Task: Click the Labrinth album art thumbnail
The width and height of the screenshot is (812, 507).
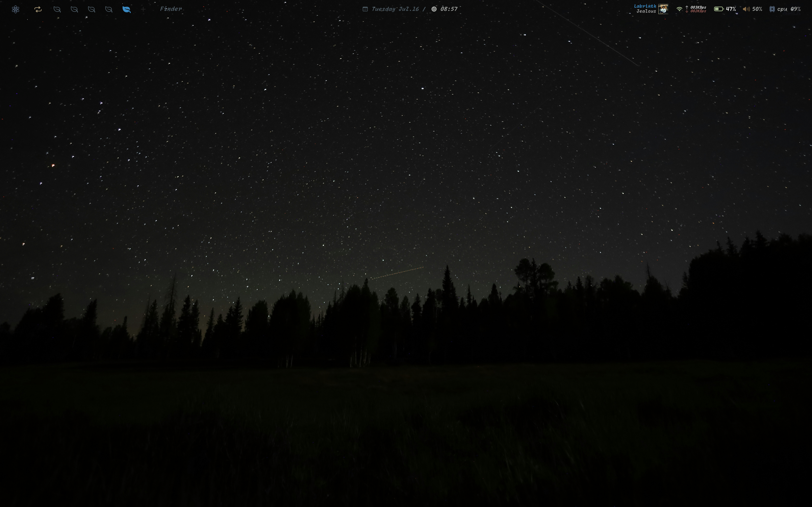Action: pyautogui.click(x=663, y=9)
